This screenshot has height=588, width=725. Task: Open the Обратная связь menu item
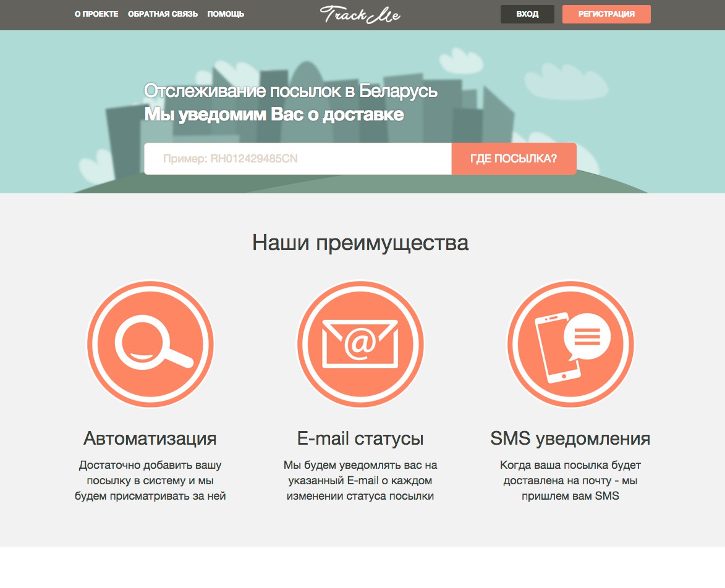(x=163, y=14)
